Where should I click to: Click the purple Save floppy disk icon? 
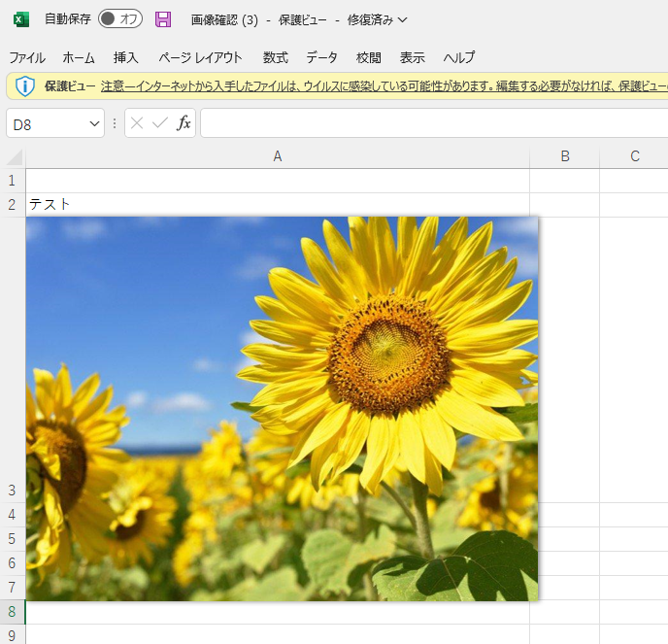tap(163, 19)
